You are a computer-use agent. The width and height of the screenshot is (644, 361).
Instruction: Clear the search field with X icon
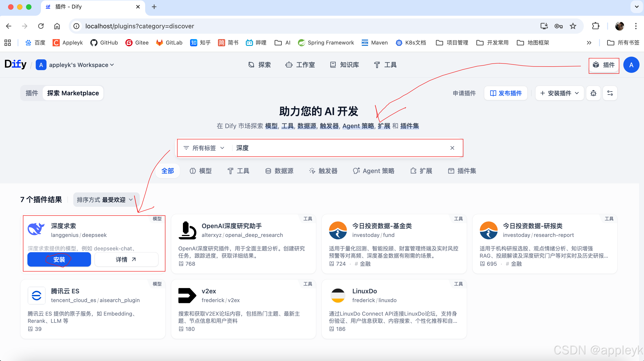452,148
